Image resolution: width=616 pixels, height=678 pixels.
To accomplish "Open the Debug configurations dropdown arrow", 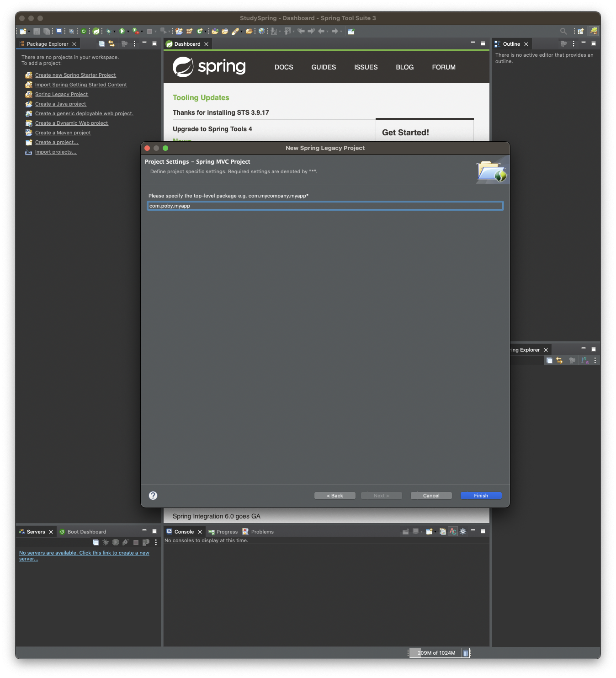I will (x=114, y=32).
